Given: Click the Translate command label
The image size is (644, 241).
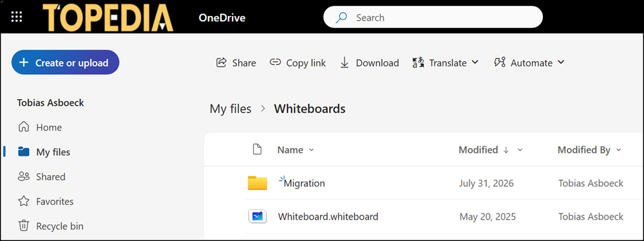Looking at the screenshot, I should (x=448, y=63).
